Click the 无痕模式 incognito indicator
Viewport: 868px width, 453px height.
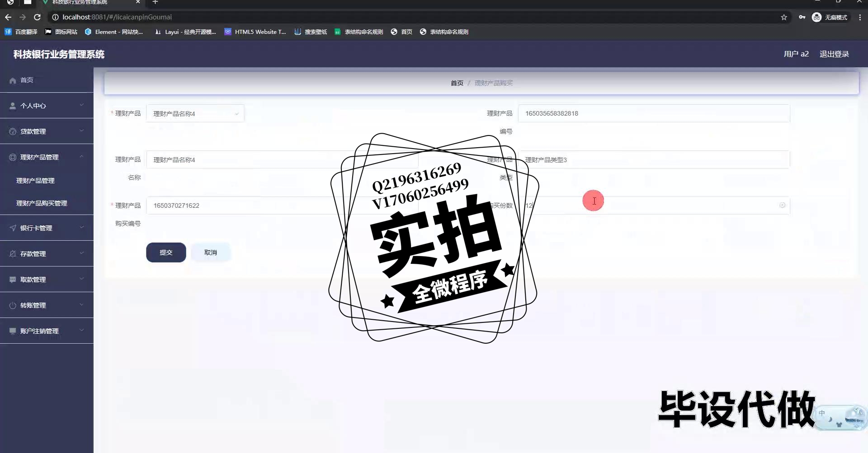pos(830,17)
